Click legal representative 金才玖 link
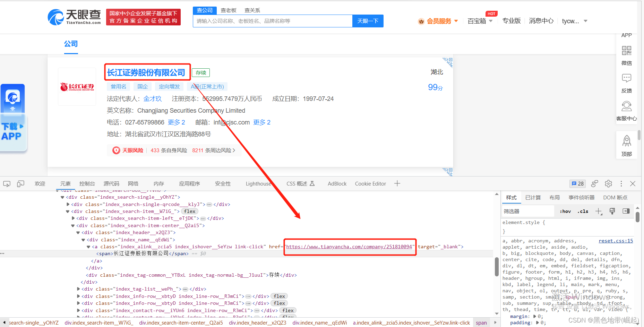 tap(153, 99)
